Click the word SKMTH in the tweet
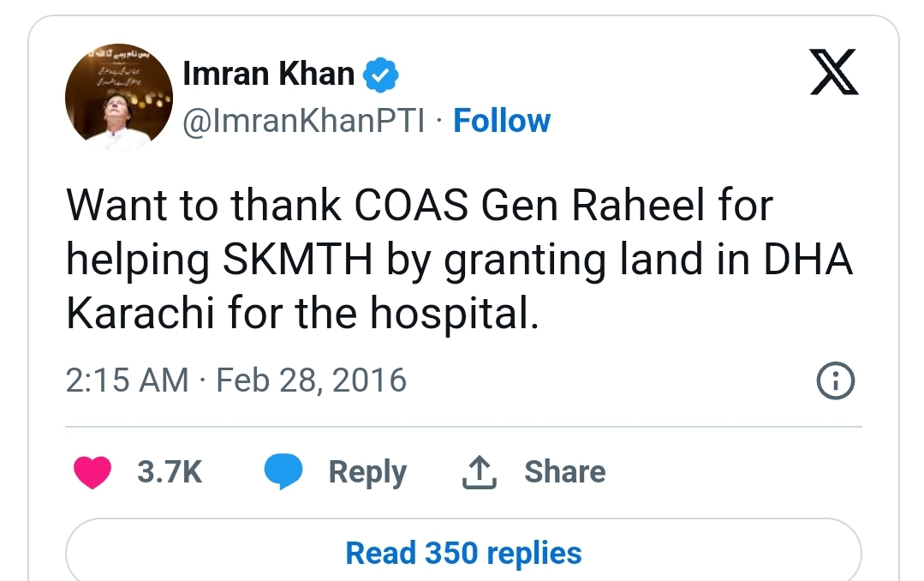Viewport: 924px width, 581px height. click(x=298, y=260)
